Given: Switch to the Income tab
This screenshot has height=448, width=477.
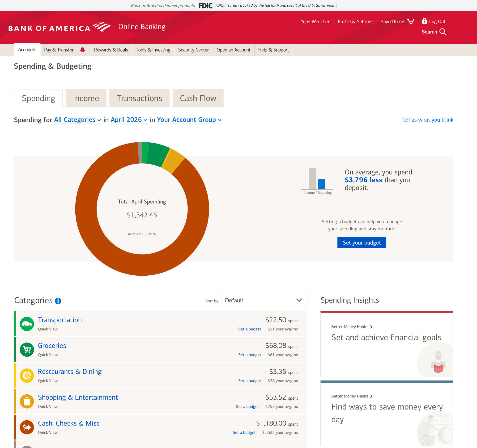Looking at the screenshot, I should (x=86, y=98).
